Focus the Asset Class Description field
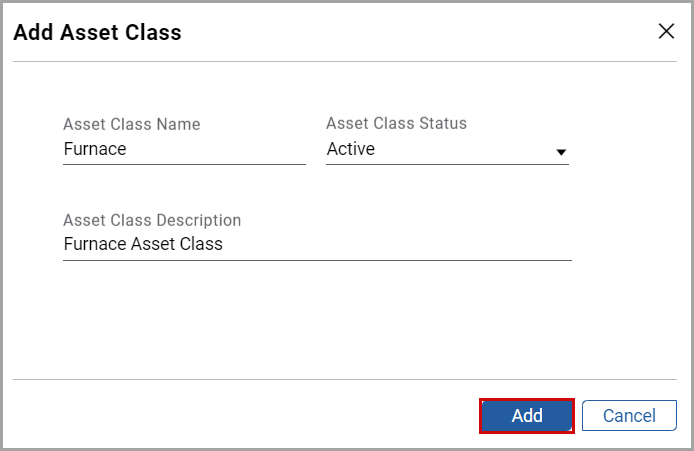Image resolution: width=694 pixels, height=451 pixels. [317, 244]
